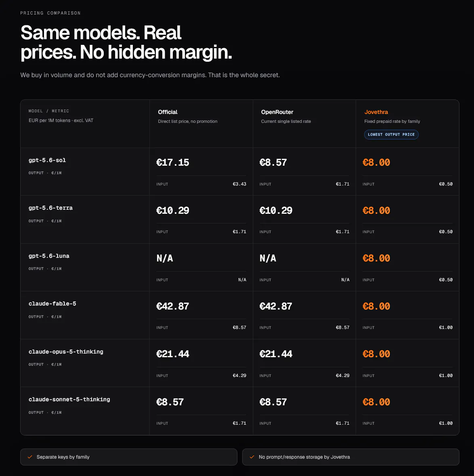This screenshot has width=474, height=476.
Task: Click OpenRouter €8.57 output price for claude-sonnet-5-thinking
Action: [x=273, y=402]
